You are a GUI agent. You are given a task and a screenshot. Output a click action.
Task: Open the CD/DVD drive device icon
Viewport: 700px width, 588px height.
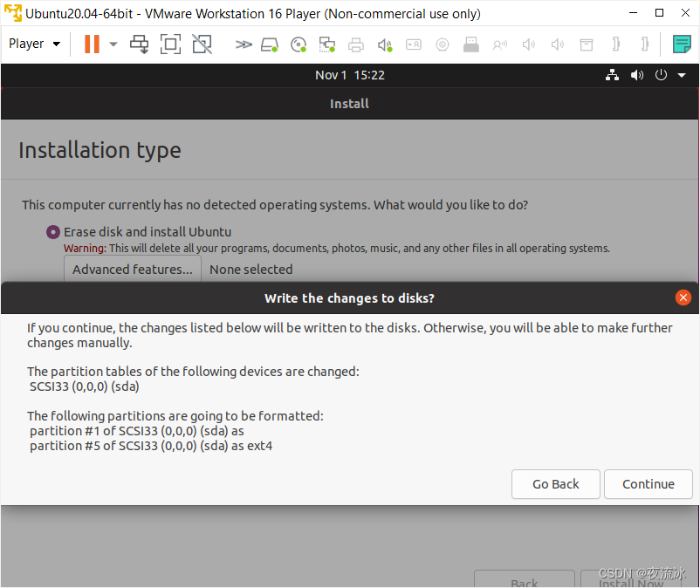pyautogui.click(x=299, y=44)
